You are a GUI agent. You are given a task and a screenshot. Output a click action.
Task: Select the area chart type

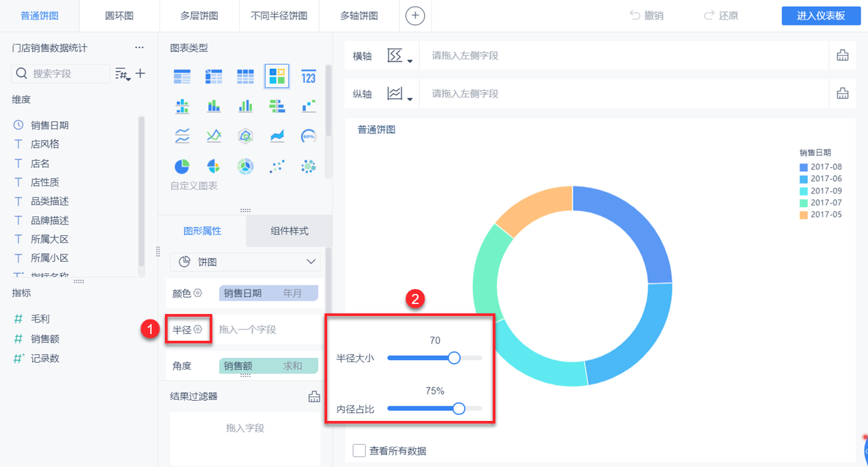click(x=277, y=136)
